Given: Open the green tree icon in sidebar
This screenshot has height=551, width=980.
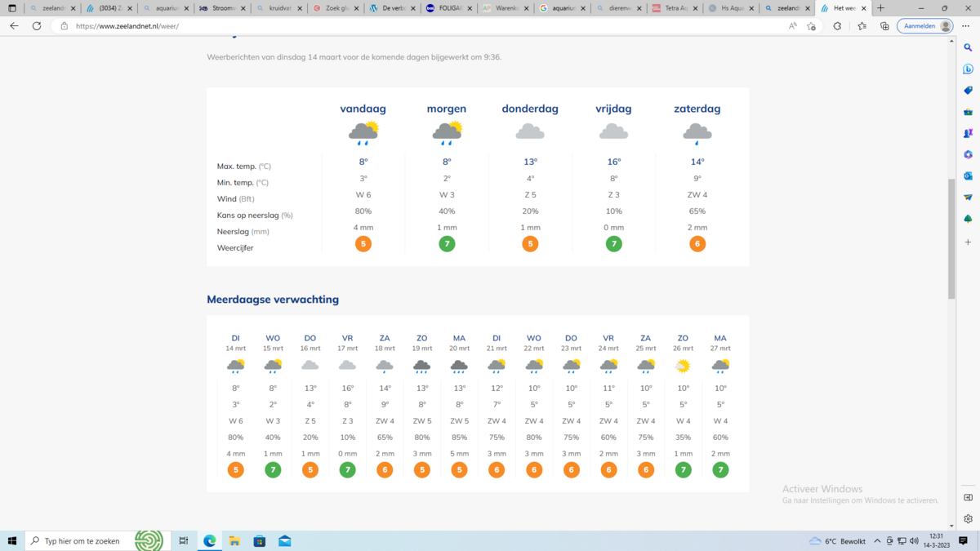Looking at the screenshot, I should pos(968,219).
